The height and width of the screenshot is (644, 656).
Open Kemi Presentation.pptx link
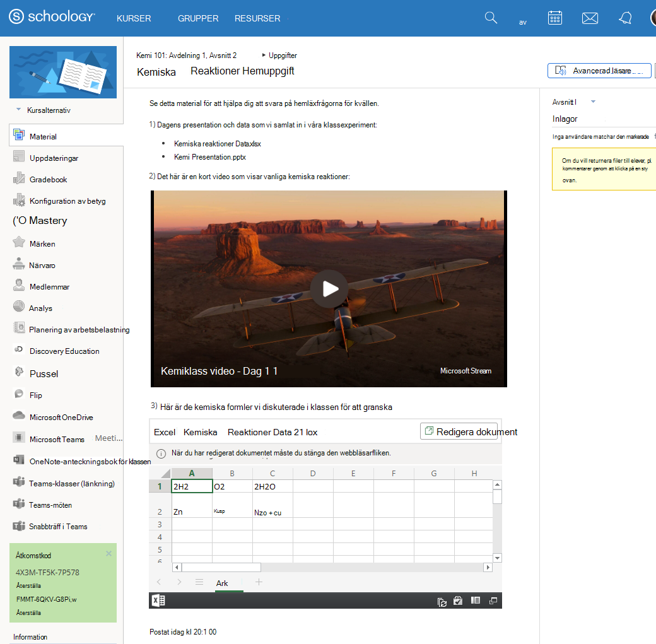coord(209,157)
